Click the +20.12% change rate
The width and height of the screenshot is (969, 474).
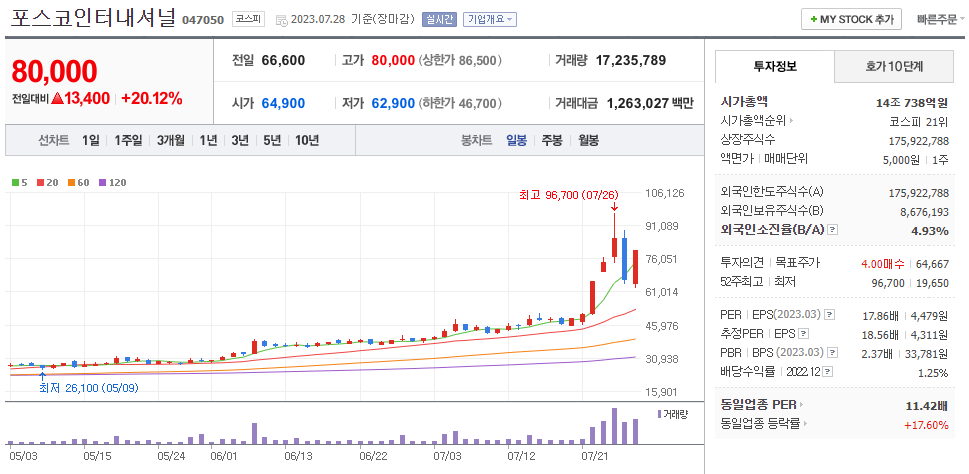pos(151,98)
